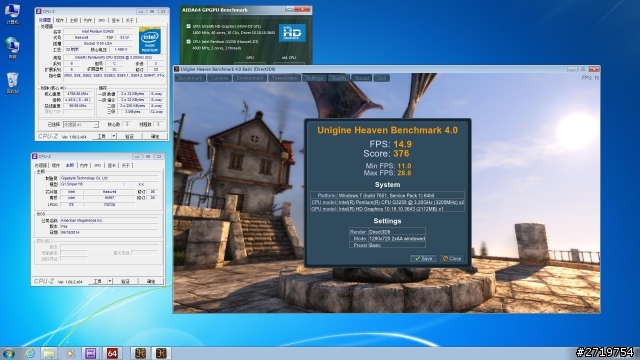Image resolution: width=640 pixels, height=360 pixels.
Task: Open Windows Media Player taskbar icon
Action: (70, 353)
